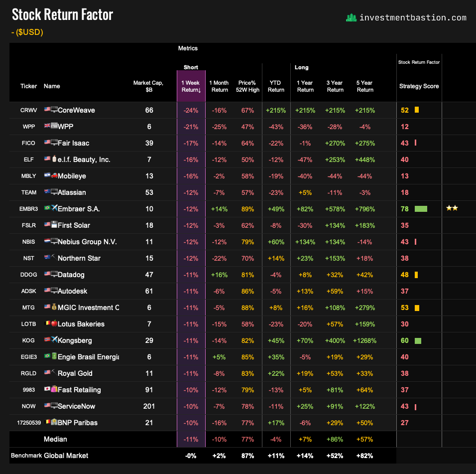Sort by 1 Week Return column header
The image size is (476, 474).
coord(191,86)
